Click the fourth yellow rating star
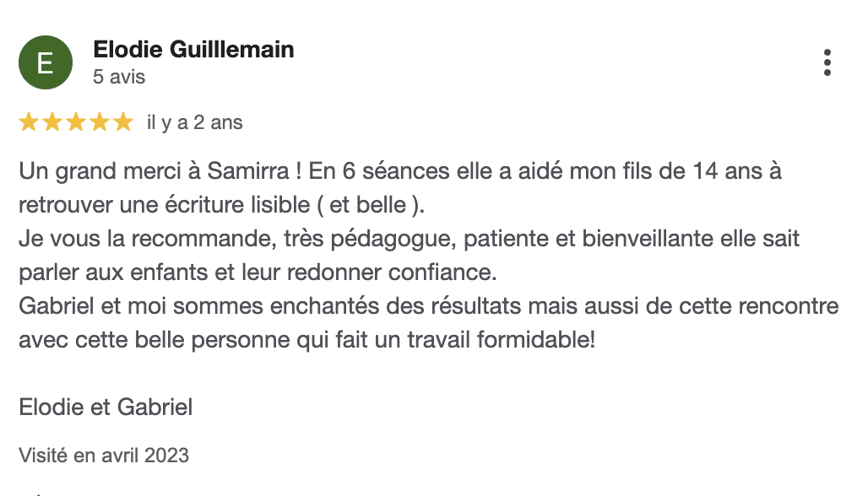Viewport: 868px width, 496px height. [x=100, y=122]
